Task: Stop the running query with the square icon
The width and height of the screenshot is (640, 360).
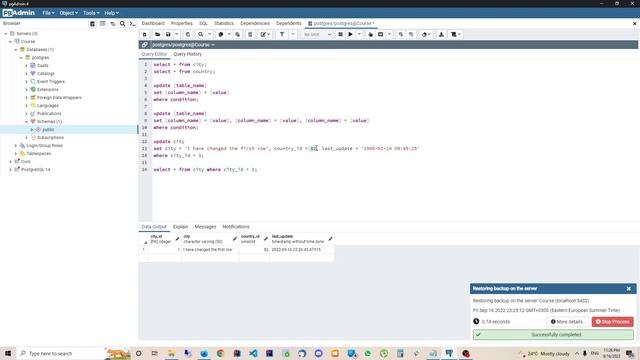Action: [340, 34]
